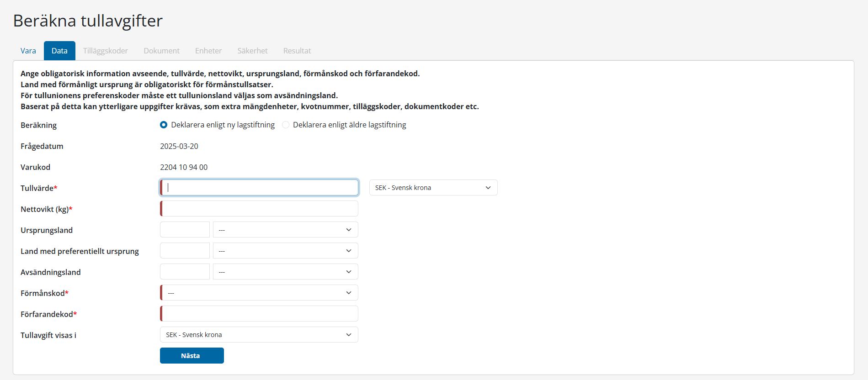Open the 'Tullavgift visas i' currency dropdown
The image size is (868, 380).
(259, 335)
